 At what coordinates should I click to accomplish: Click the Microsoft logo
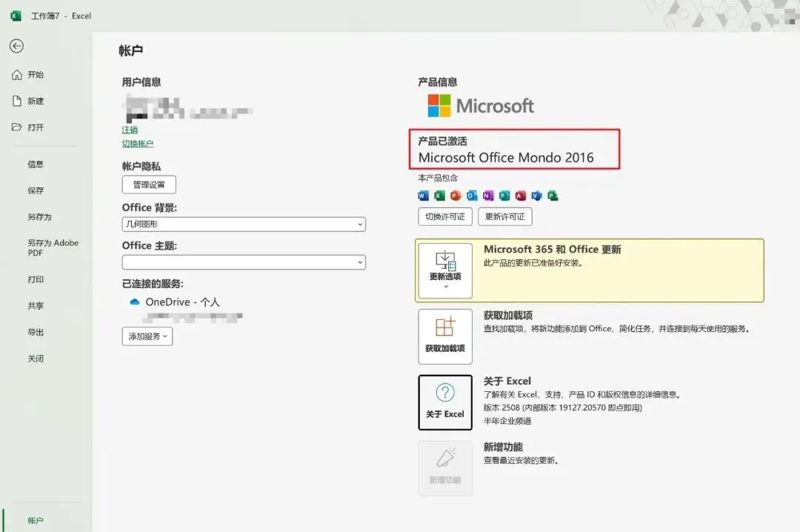[481, 106]
